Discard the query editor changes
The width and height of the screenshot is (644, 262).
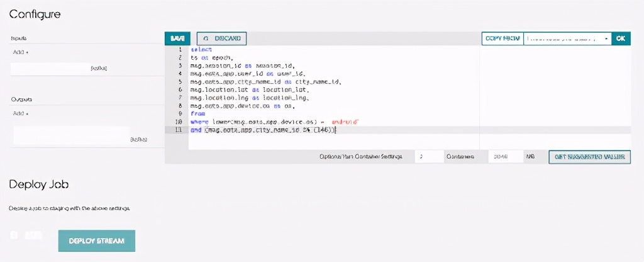point(221,38)
